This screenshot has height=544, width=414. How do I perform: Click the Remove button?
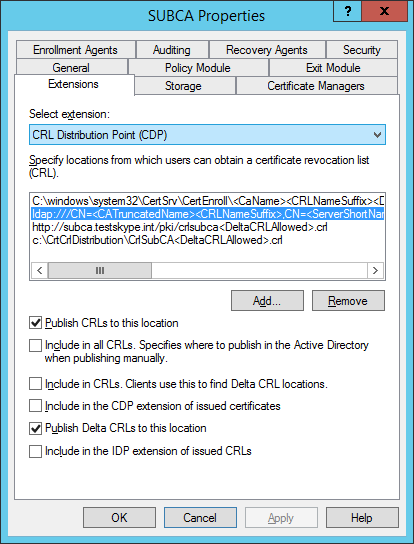(348, 301)
